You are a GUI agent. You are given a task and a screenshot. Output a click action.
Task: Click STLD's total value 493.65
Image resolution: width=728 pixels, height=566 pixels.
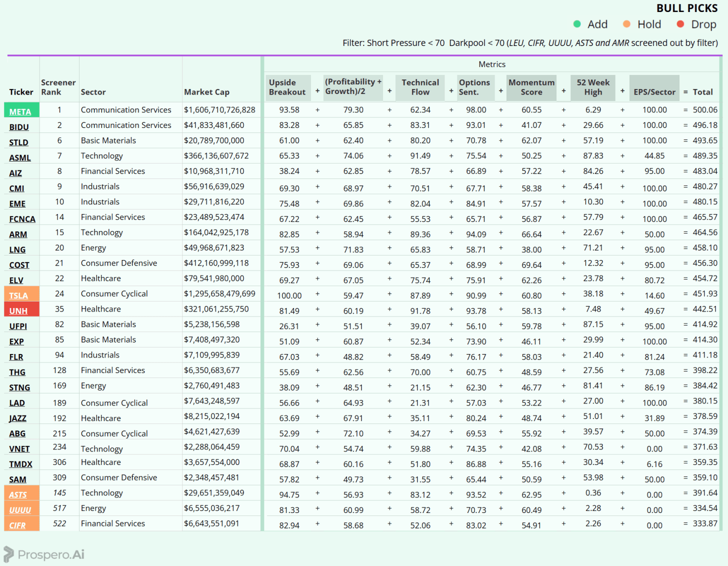tap(705, 140)
